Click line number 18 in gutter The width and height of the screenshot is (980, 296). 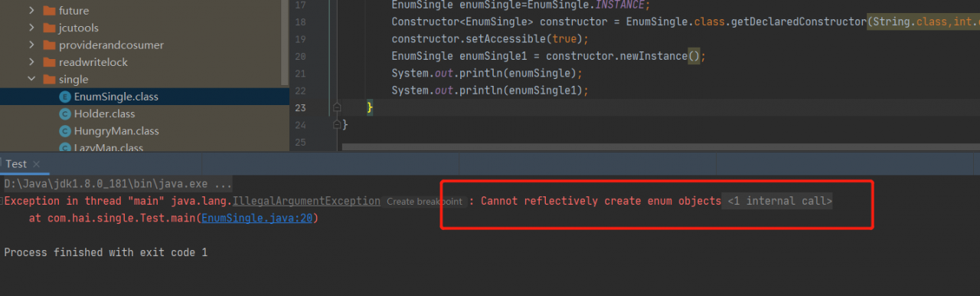coord(299,21)
